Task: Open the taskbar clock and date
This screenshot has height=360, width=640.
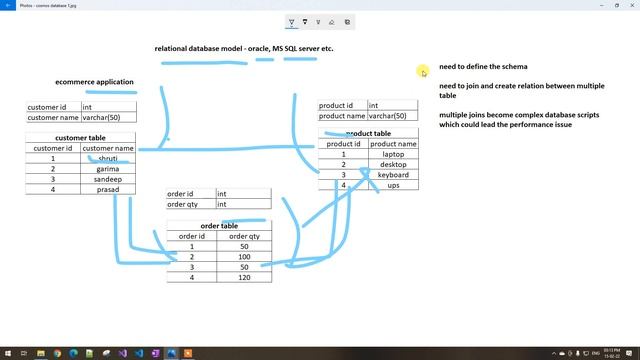Action: 611,353
